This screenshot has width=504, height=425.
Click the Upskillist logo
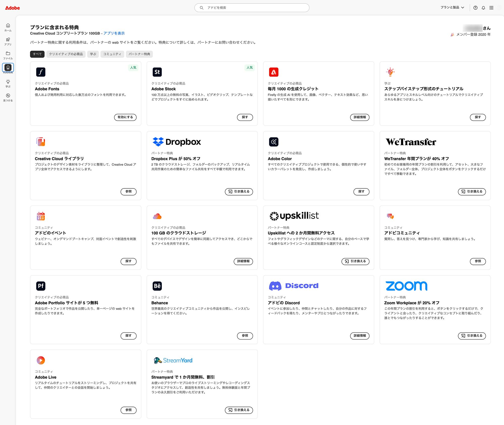click(x=294, y=216)
